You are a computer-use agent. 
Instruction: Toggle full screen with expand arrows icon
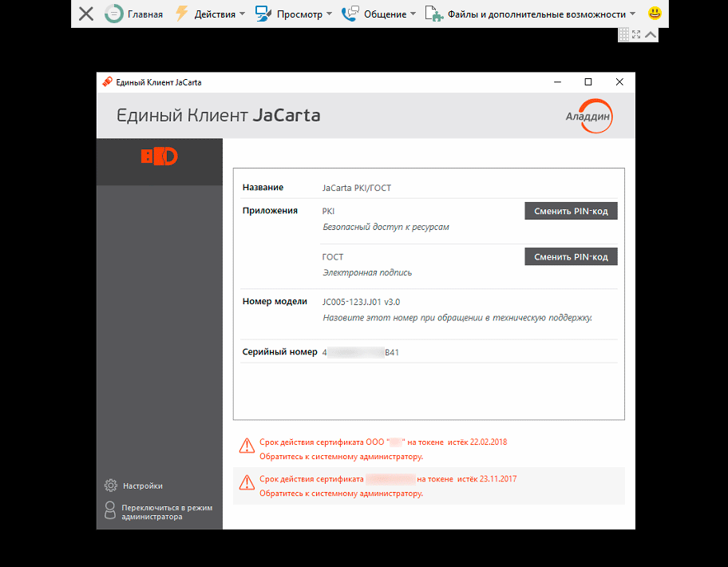636,34
